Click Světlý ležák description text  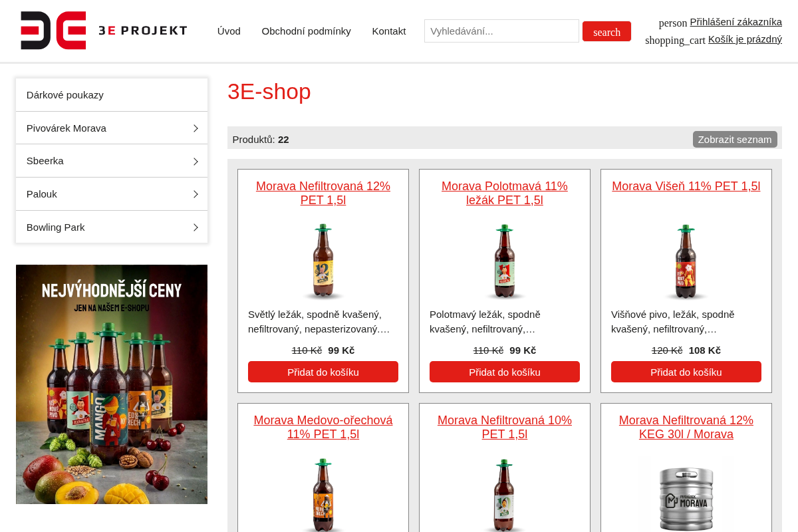coord(319,322)
